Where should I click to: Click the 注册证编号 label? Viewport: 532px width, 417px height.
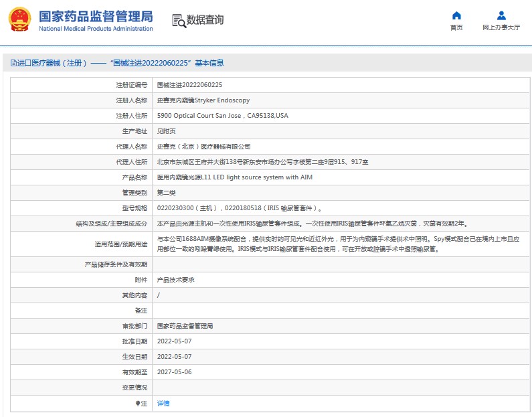132,85
